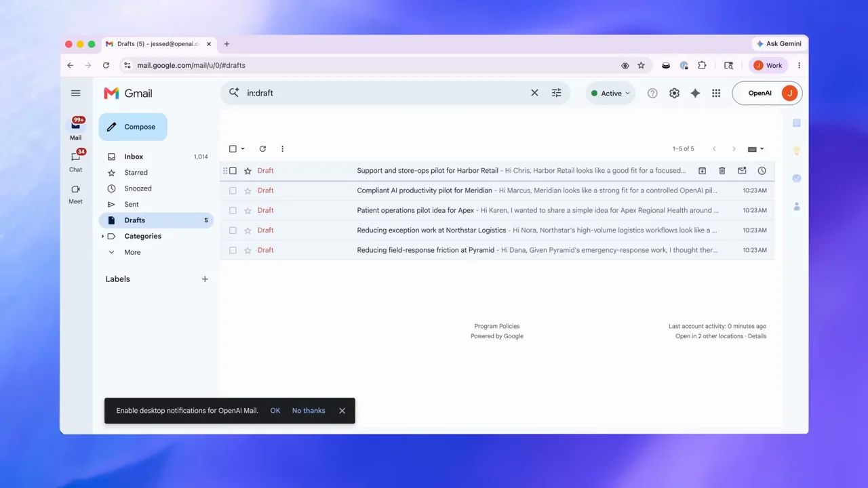Open the Work profile menu in Chrome

click(768, 65)
